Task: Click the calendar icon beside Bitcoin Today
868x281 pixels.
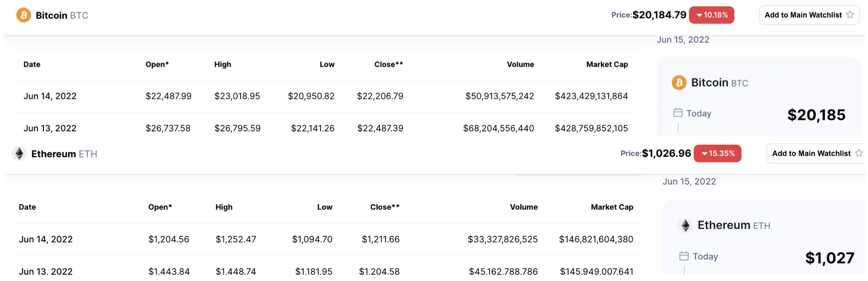Action: [677, 113]
